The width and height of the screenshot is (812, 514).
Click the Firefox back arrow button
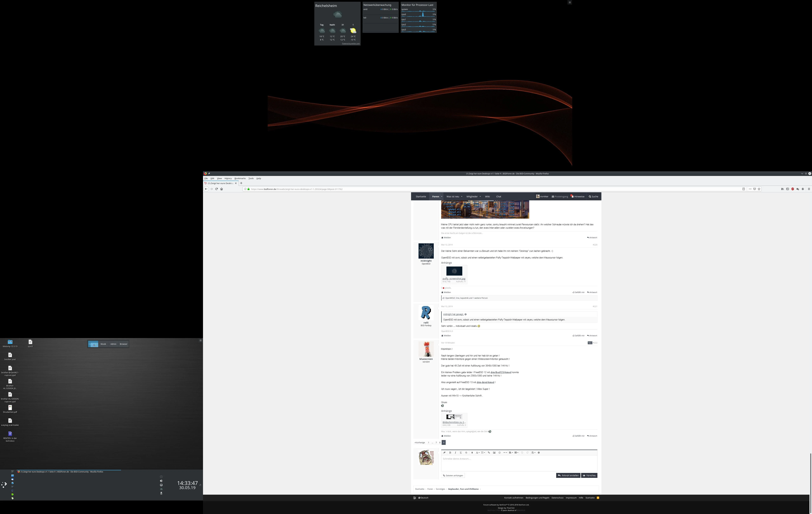pos(206,189)
